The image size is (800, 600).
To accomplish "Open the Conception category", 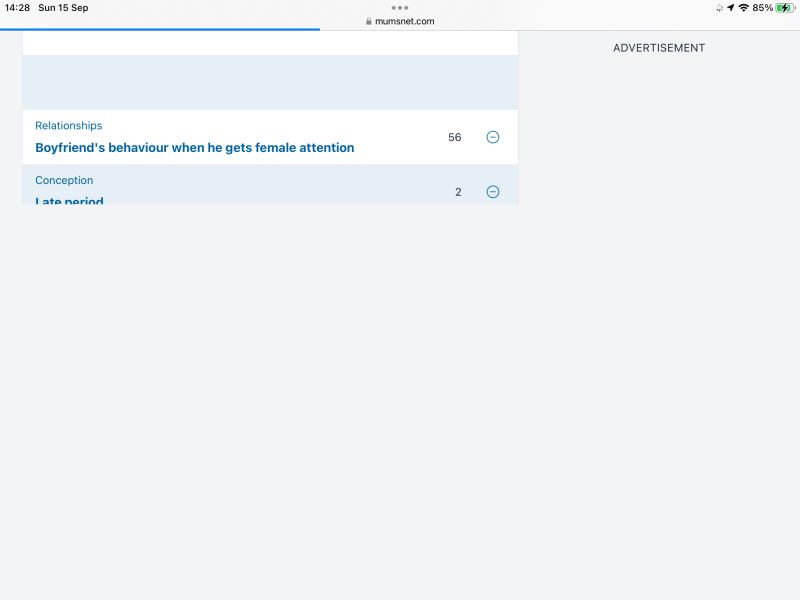I will tap(64, 181).
